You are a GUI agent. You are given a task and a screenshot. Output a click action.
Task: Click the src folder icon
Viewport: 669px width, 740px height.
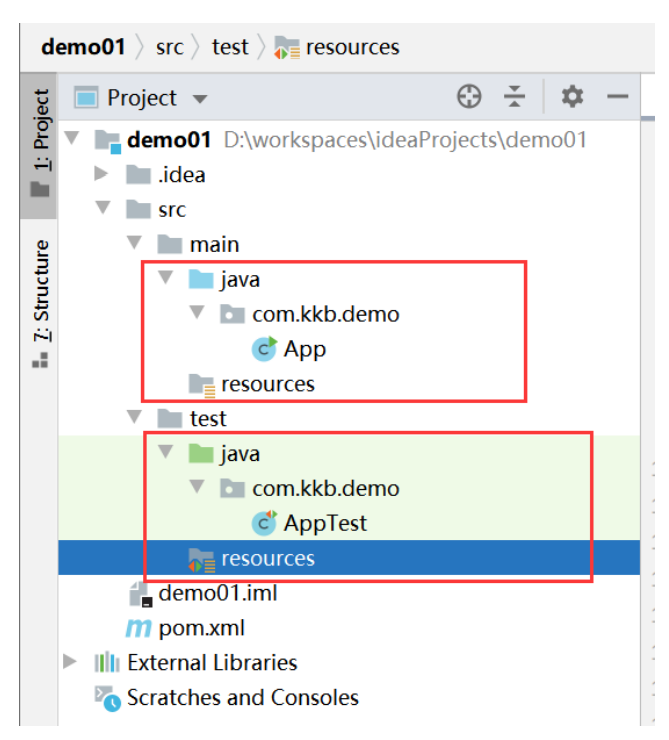[138, 210]
